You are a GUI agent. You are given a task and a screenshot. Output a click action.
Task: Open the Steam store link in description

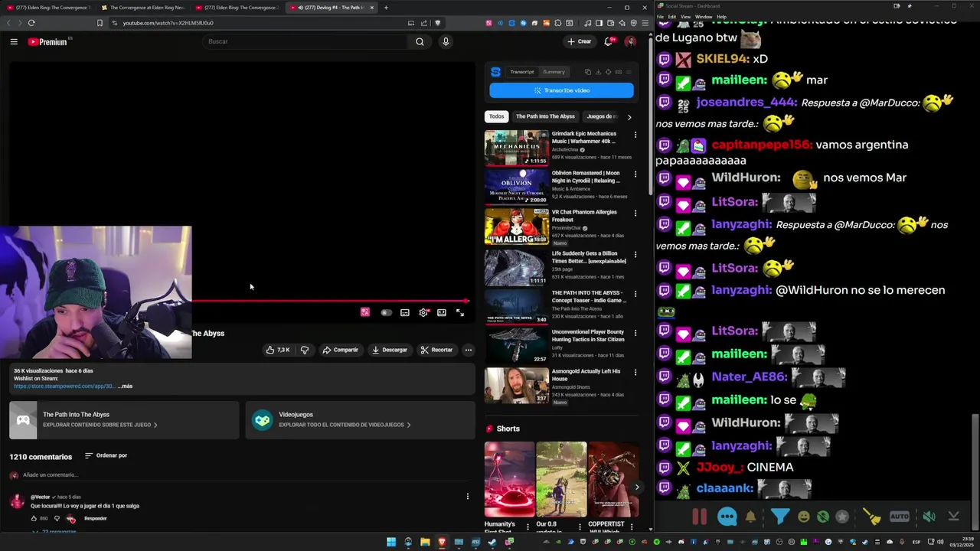[x=64, y=386]
